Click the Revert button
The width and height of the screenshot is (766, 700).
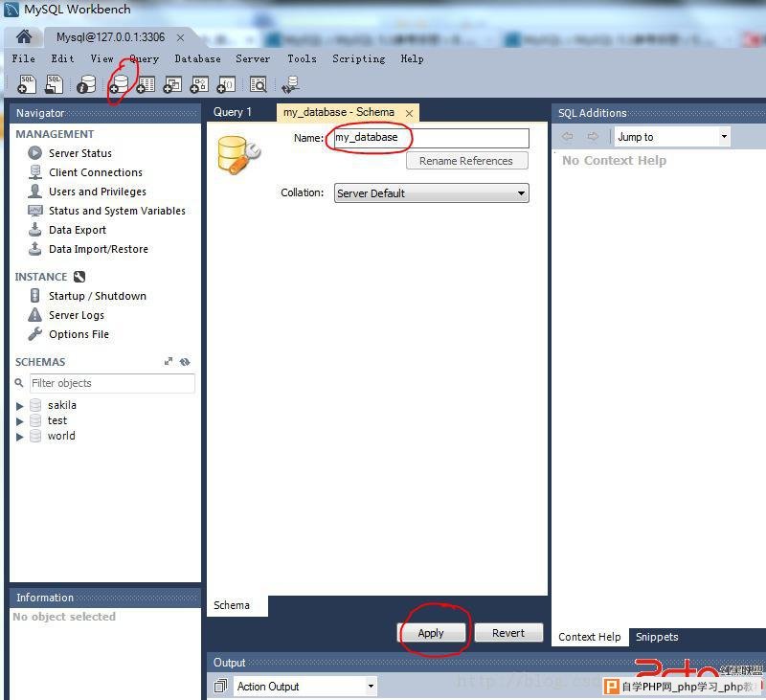(508, 633)
